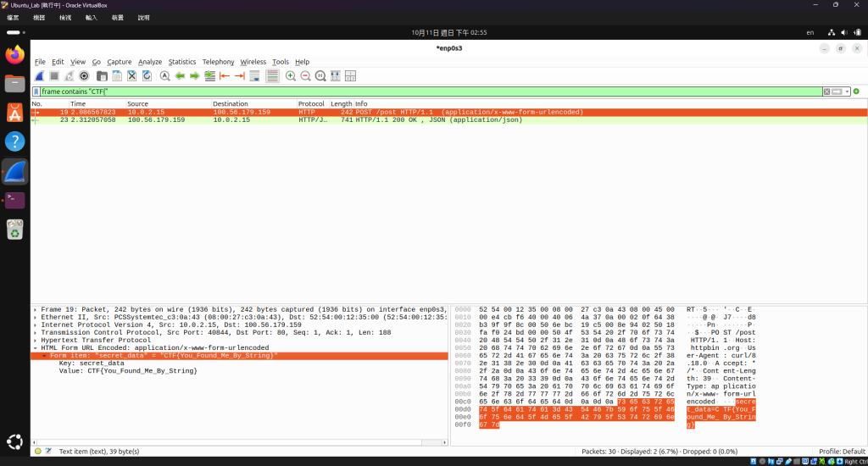
Task: Go forward in packet history
Action: (x=195, y=76)
